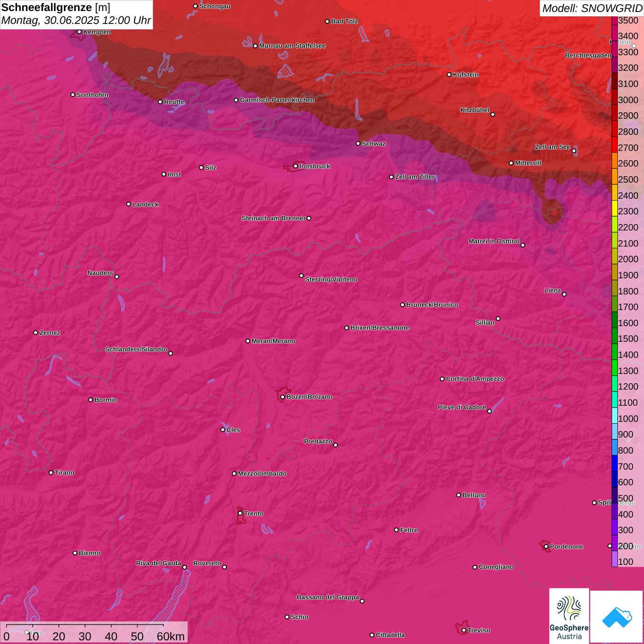Click the date Montag, 30.06.2025 12:00 Uhr

tap(76, 21)
